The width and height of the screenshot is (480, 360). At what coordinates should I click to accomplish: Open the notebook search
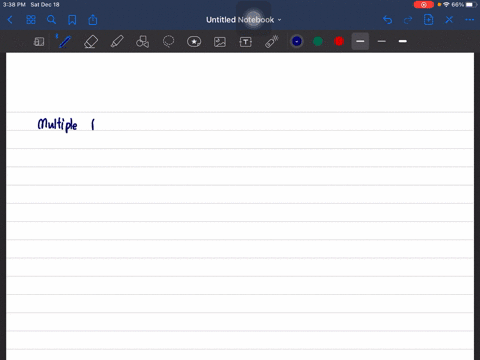coord(51,20)
